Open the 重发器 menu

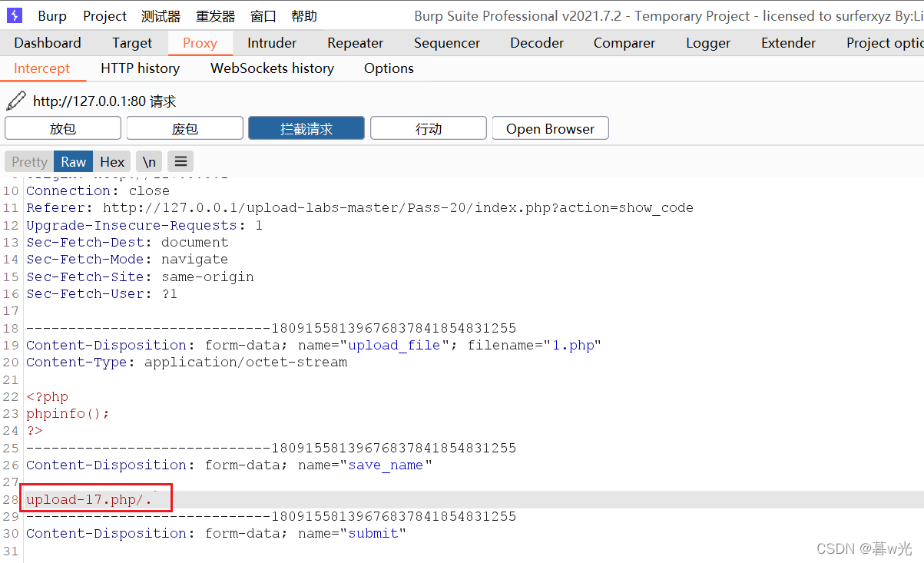point(216,16)
